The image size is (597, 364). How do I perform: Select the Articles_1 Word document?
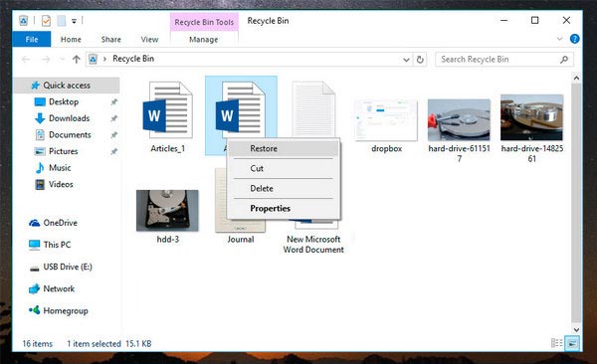pos(168,117)
